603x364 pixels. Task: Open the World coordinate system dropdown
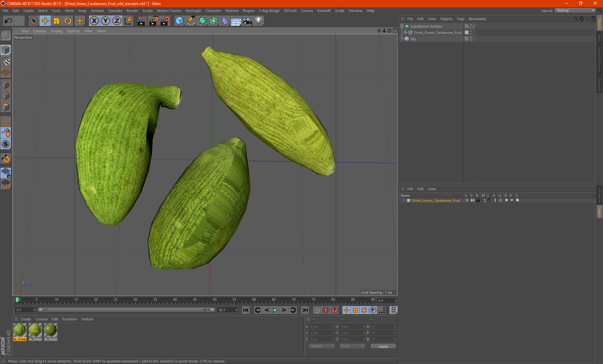point(322,346)
